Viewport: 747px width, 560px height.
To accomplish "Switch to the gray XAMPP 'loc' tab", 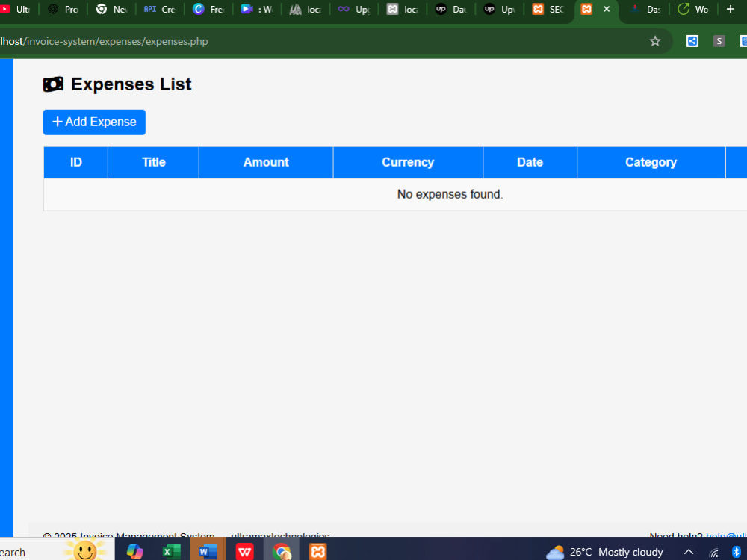I will [403, 9].
